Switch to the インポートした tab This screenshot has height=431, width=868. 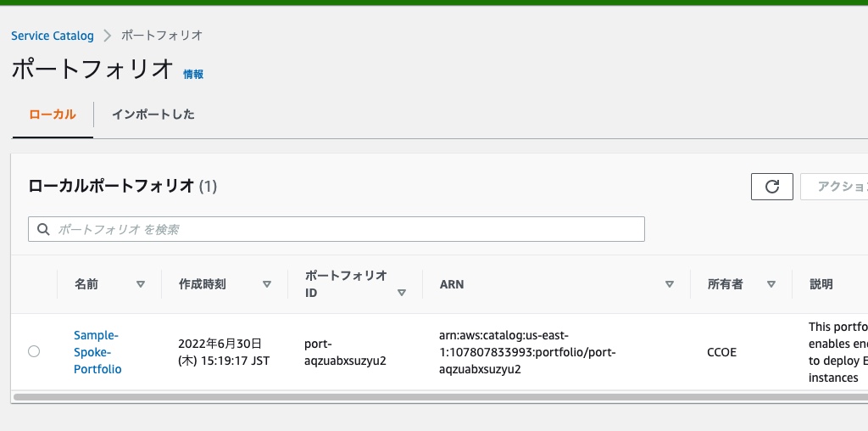(153, 115)
